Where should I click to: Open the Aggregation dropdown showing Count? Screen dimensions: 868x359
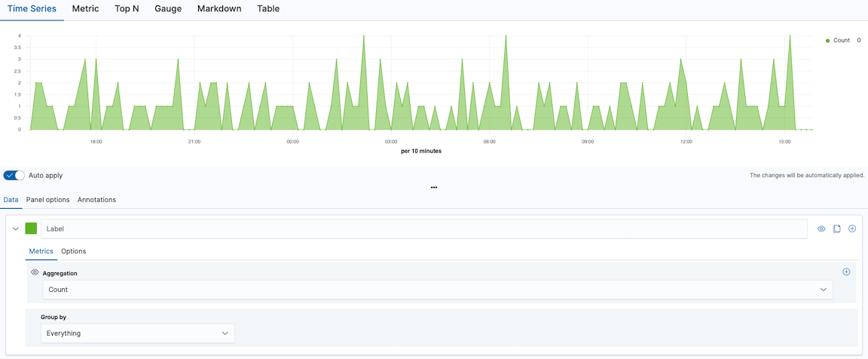(437, 290)
